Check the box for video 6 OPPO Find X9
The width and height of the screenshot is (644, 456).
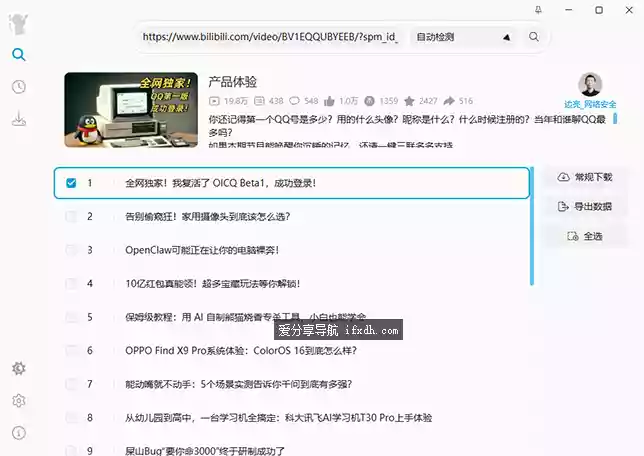71,350
